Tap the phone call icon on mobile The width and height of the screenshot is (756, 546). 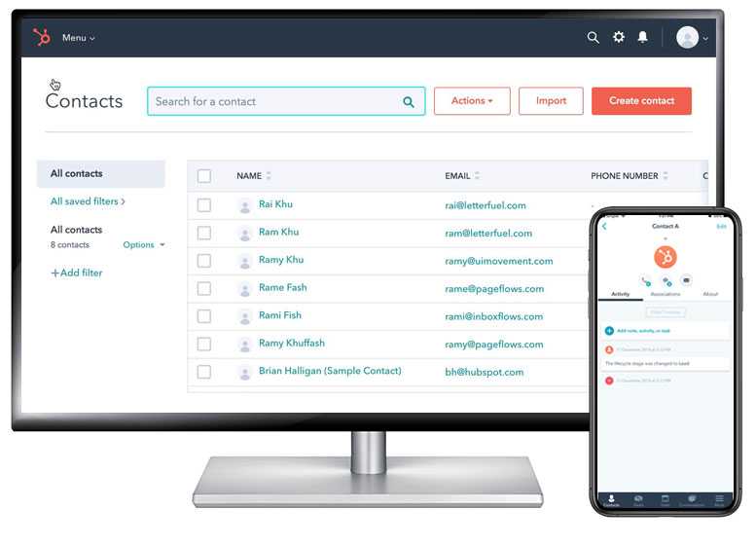(646, 280)
